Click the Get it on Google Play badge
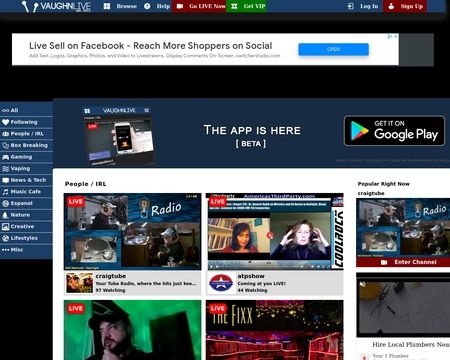Viewport: 450px width, 360px height. (x=394, y=131)
